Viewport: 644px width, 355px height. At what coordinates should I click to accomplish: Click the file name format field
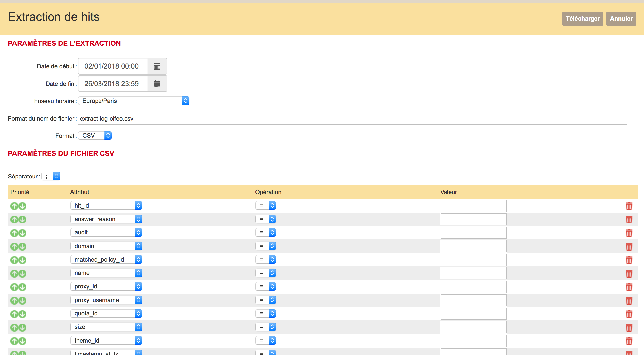click(x=352, y=119)
